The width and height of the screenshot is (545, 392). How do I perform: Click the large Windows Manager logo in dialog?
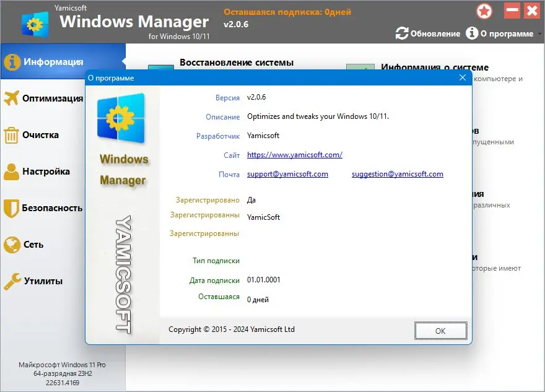(x=121, y=118)
